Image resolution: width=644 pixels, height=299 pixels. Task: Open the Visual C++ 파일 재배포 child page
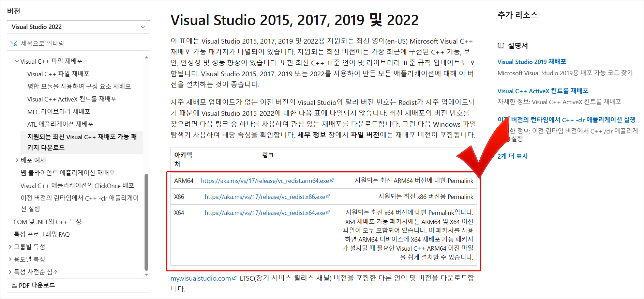(58, 74)
